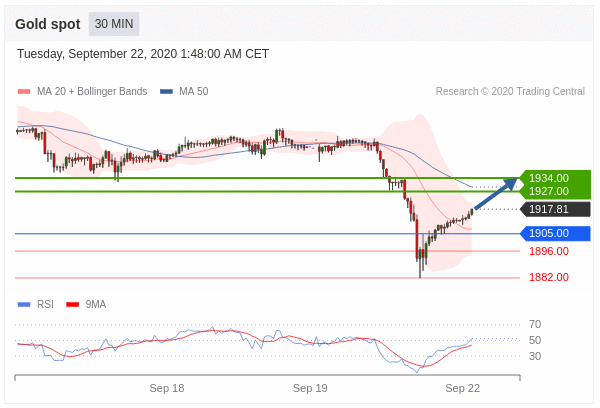The image size is (600, 408).
Task: Click the MA 50 legend label
Action: [194, 91]
